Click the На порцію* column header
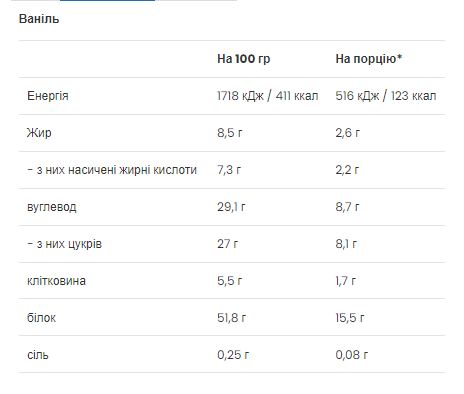Screen dimensions: 464x394 pos(369,59)
